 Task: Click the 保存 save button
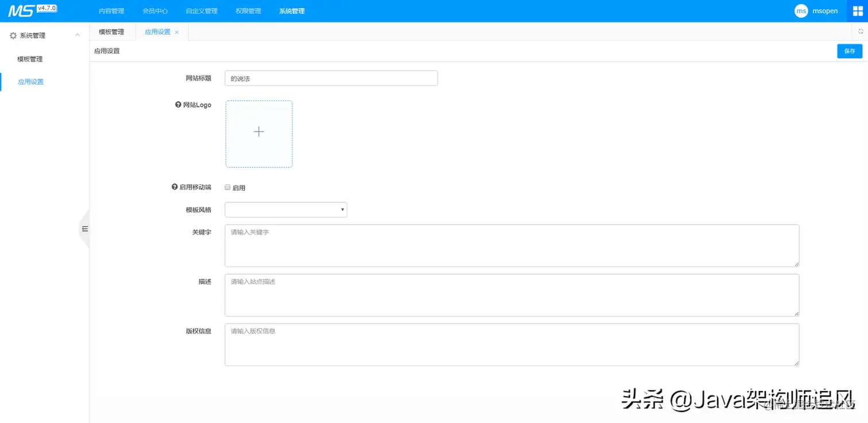[849, 51]
